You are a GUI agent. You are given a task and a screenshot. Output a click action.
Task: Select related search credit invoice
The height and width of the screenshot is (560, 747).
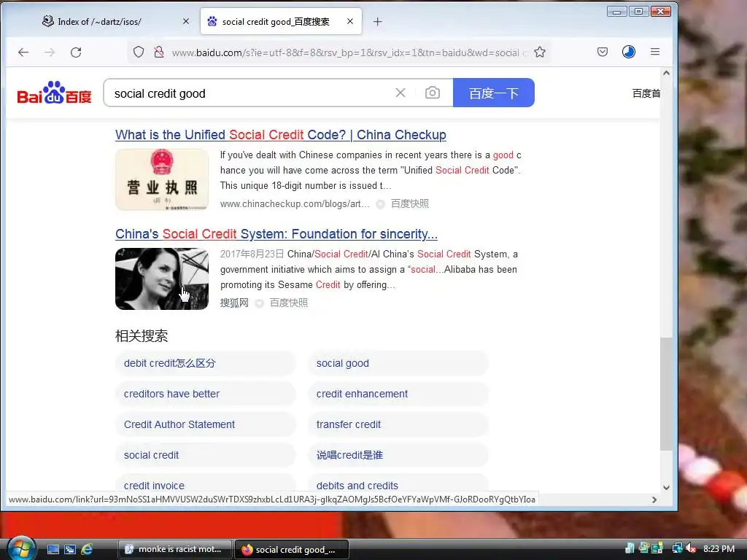point(205,483)
